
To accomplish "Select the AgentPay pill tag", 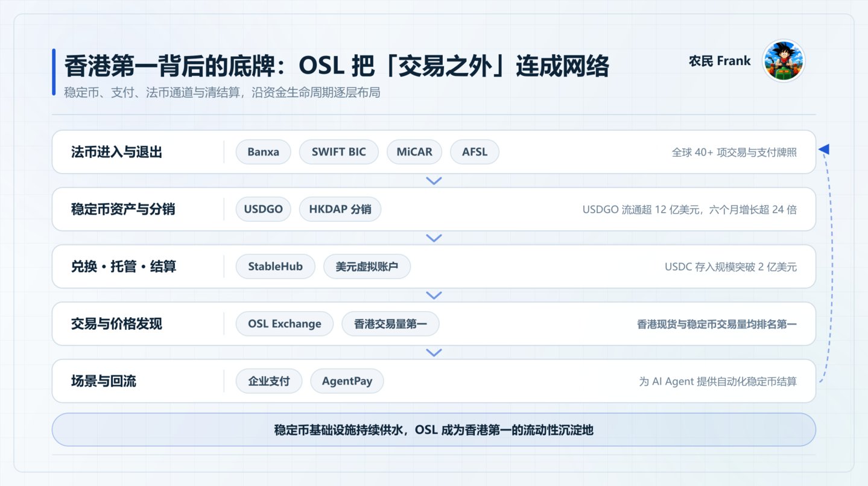I will (347, 381).
